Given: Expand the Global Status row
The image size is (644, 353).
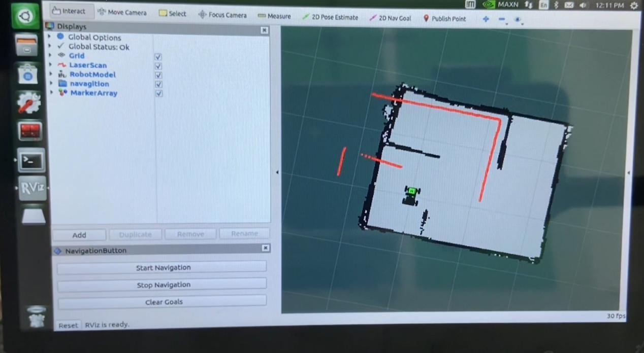Looking at the screenshot, I should (50, 46).
